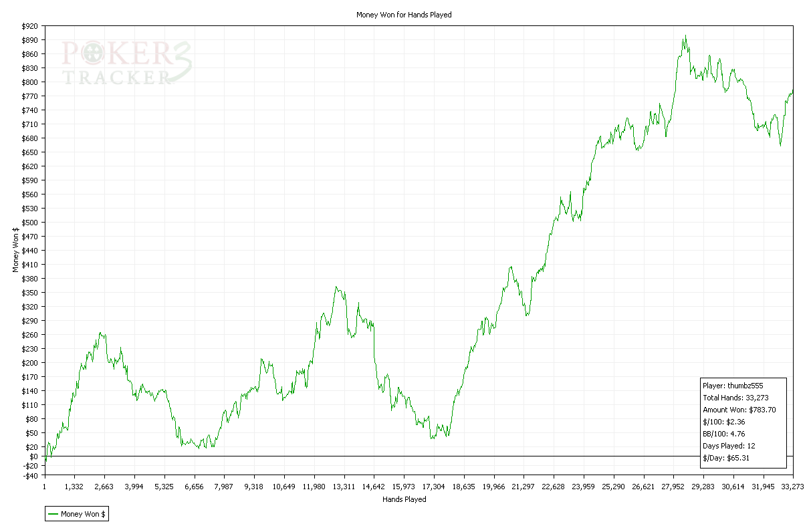
Task: Click the chart title 'Money Won for Hands Played'
Action: (404, 15)
